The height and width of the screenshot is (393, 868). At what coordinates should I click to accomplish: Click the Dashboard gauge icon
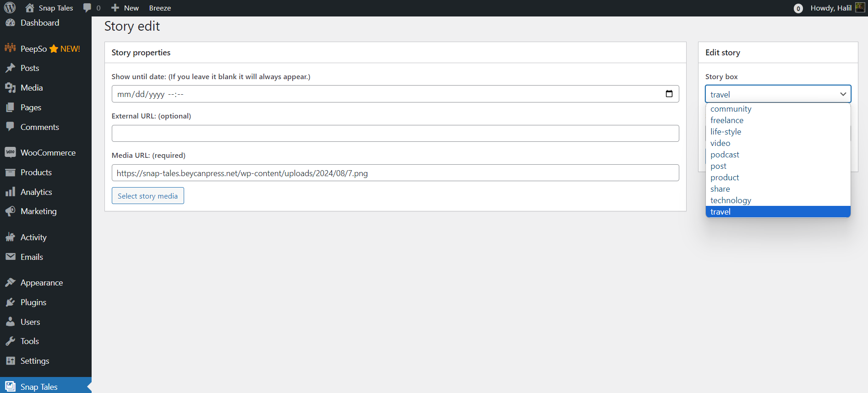(x=10, y=23)
